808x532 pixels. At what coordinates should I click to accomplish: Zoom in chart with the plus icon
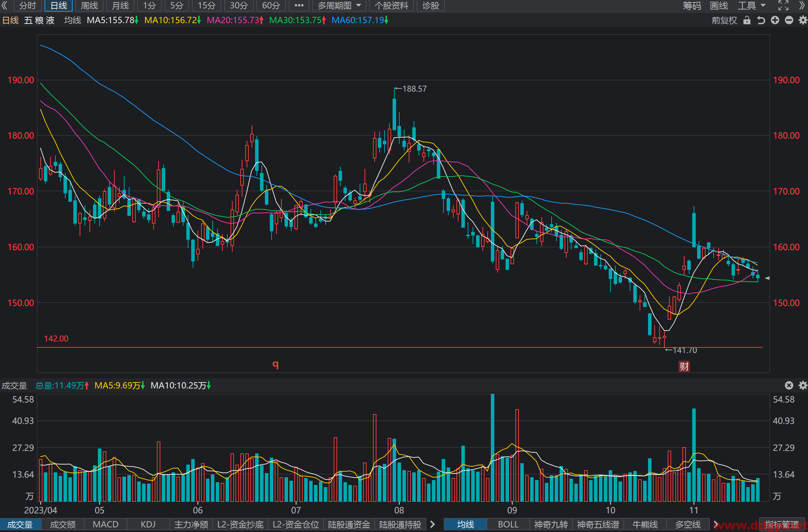775,20
